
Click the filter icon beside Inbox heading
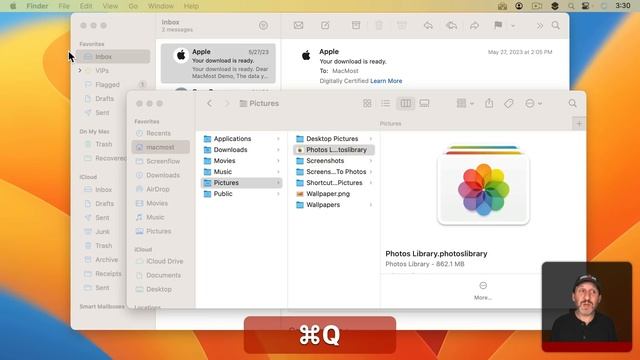tap(263, 25)
